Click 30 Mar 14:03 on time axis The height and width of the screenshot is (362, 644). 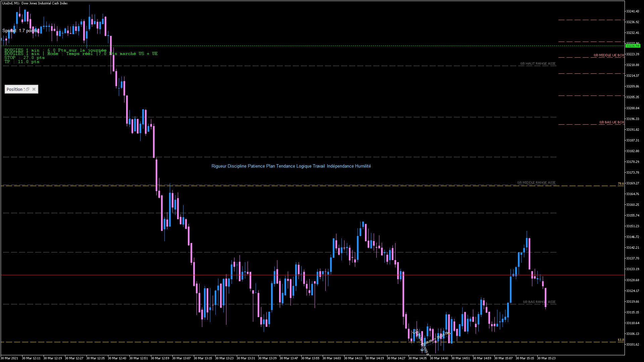pos(331,358)
